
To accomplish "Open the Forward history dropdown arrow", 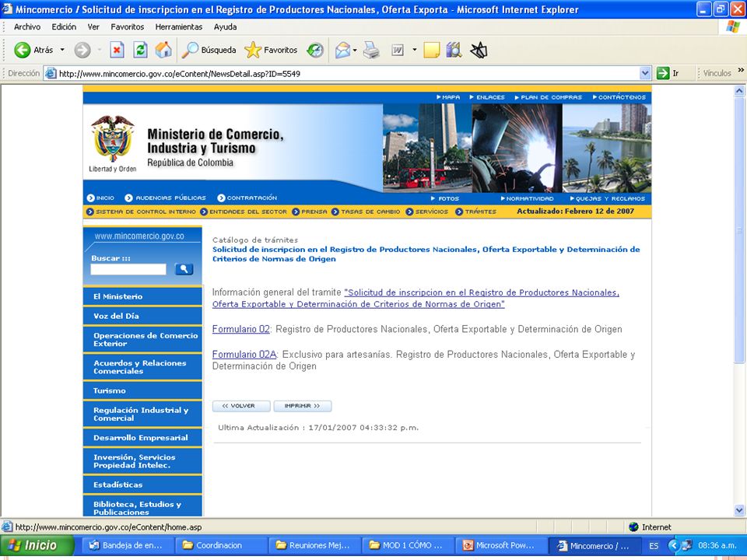I will (99, 50).
